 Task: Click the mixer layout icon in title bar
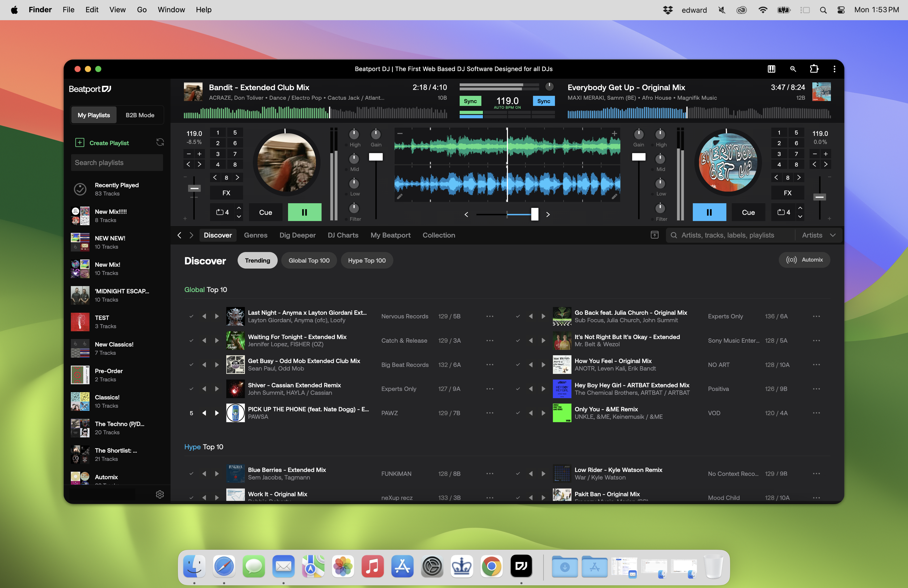(771, 69)
